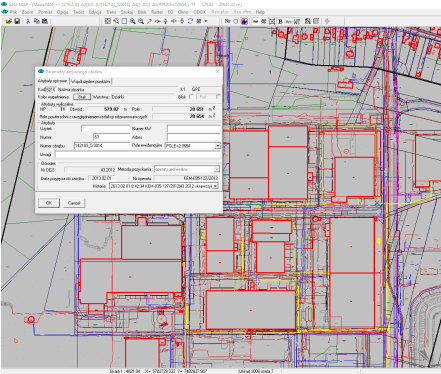Paste with the clipboard toolbar icon
441x374 pixels.
[45, 21]
